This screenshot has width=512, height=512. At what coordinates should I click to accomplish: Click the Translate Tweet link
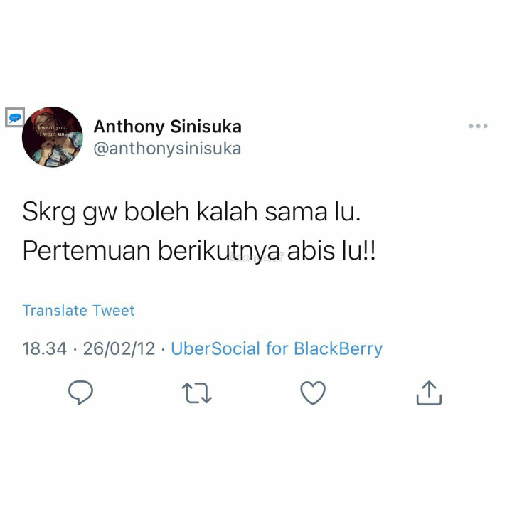point(79,311)
